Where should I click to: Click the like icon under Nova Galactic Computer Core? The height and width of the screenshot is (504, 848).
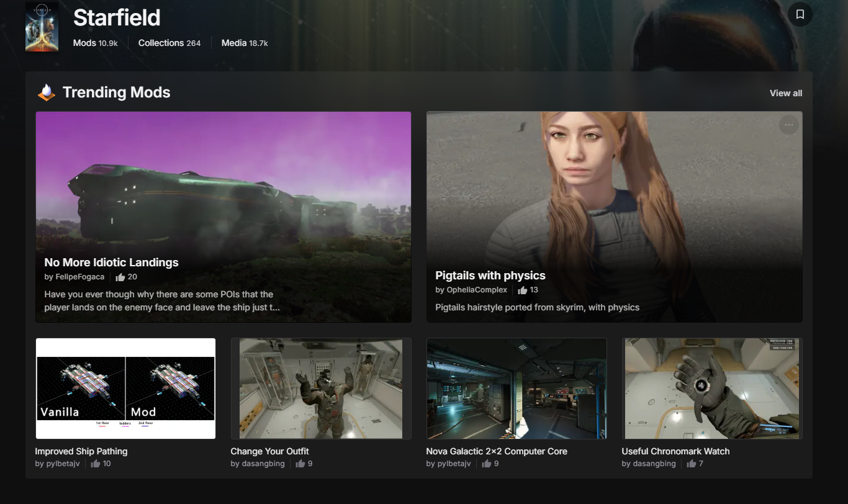coord(487,464)
